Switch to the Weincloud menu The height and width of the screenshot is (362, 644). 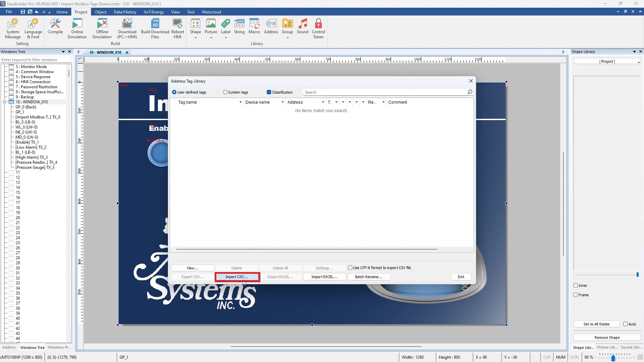point(211,12)
